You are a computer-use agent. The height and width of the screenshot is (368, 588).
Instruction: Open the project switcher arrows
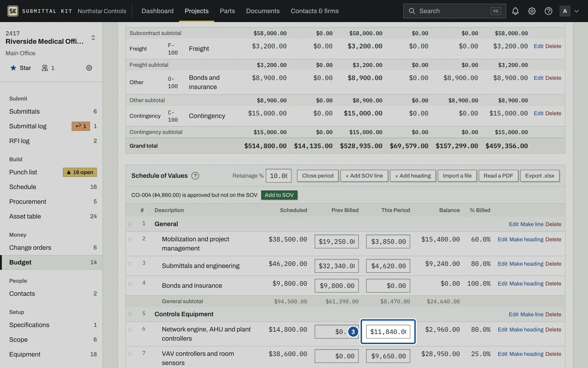[x=93, y=38]
